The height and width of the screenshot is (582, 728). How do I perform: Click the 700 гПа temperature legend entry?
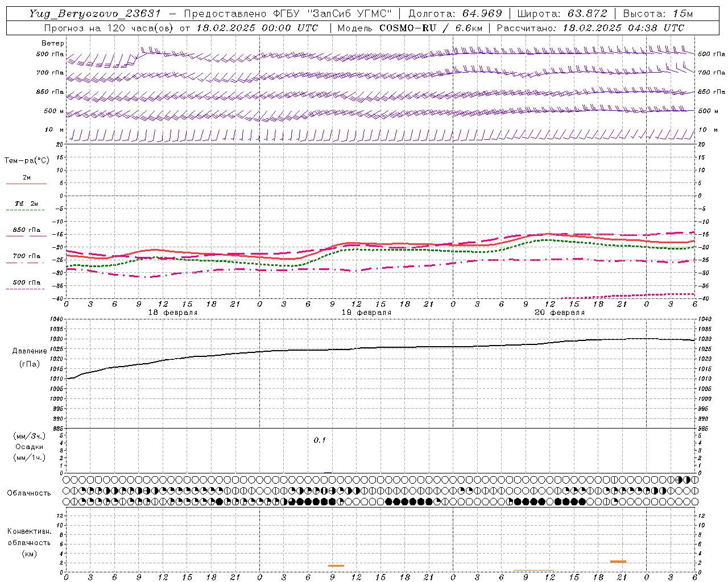pos(27,256)
